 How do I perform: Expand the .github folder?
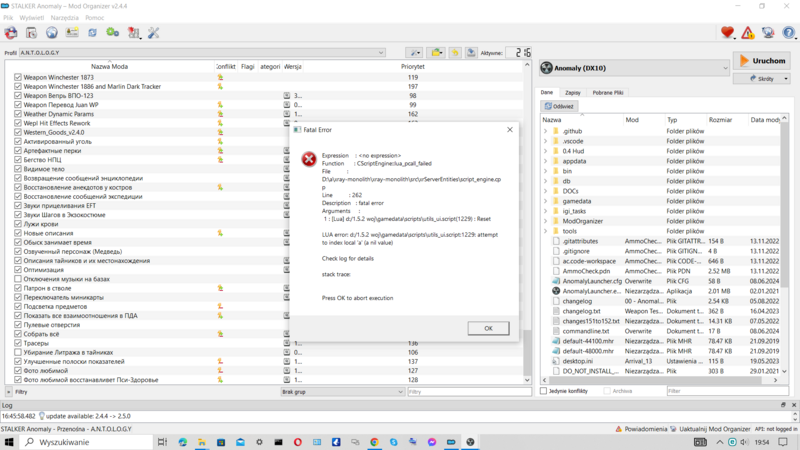pos(545,131)
